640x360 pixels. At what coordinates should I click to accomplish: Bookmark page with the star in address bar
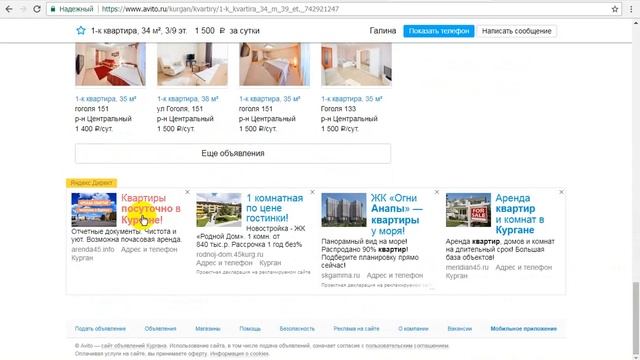pyautogui.click(x=615, y=9)
